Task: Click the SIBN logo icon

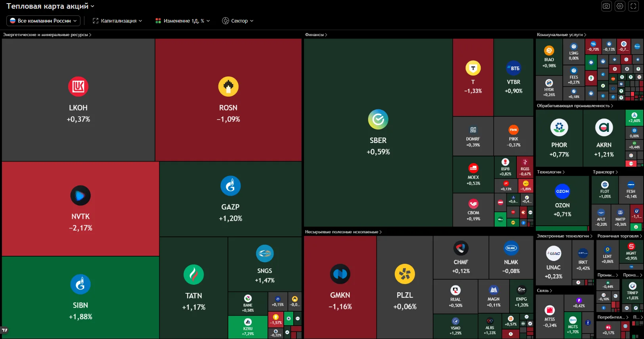Action: click(x=80, y=284)
